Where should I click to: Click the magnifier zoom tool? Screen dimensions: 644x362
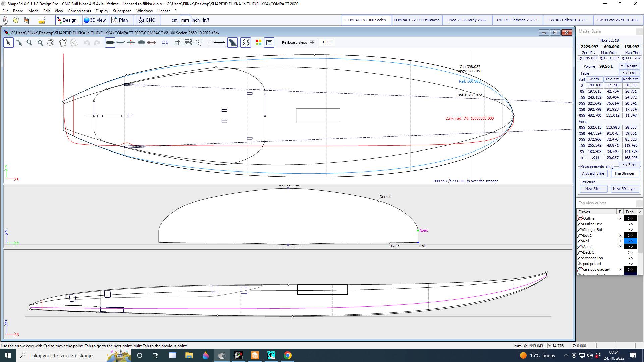[x=29, y=42]
